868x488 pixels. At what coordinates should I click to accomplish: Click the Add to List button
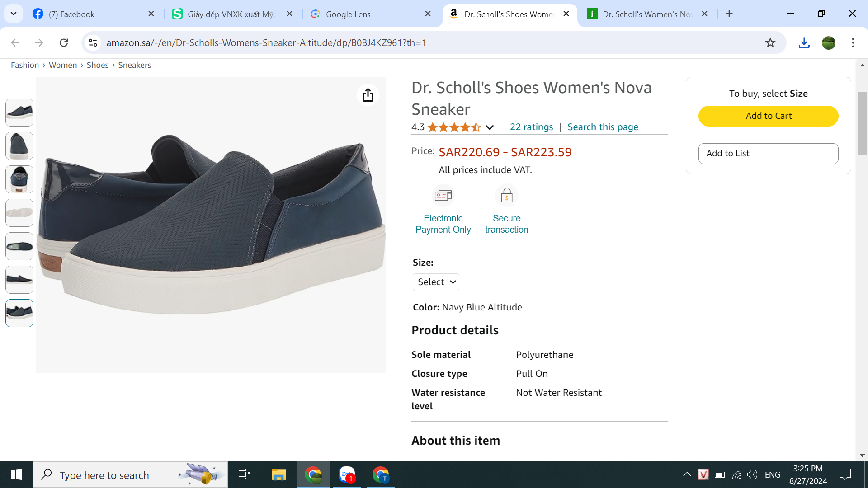768,154
